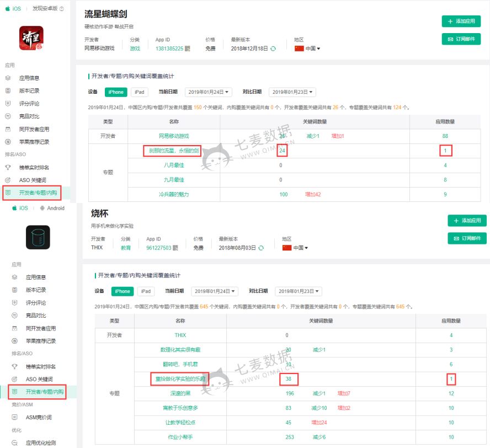Click refresh icon next to 2018年12月18日
Screen dimensions: 490x448
point(273,49)
